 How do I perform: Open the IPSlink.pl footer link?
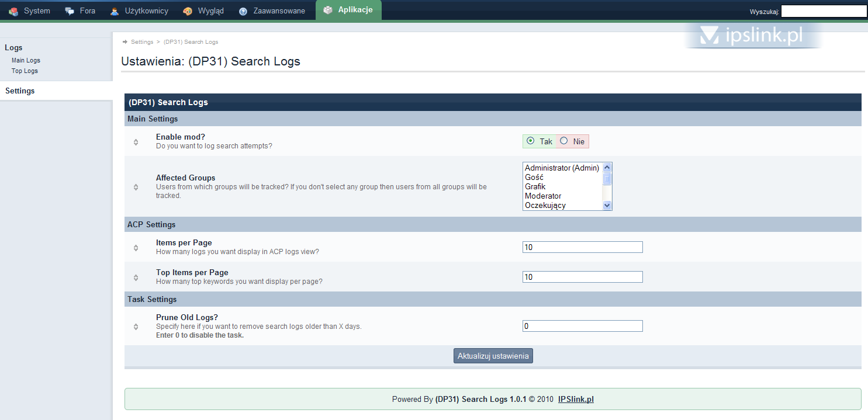(576, 400)
